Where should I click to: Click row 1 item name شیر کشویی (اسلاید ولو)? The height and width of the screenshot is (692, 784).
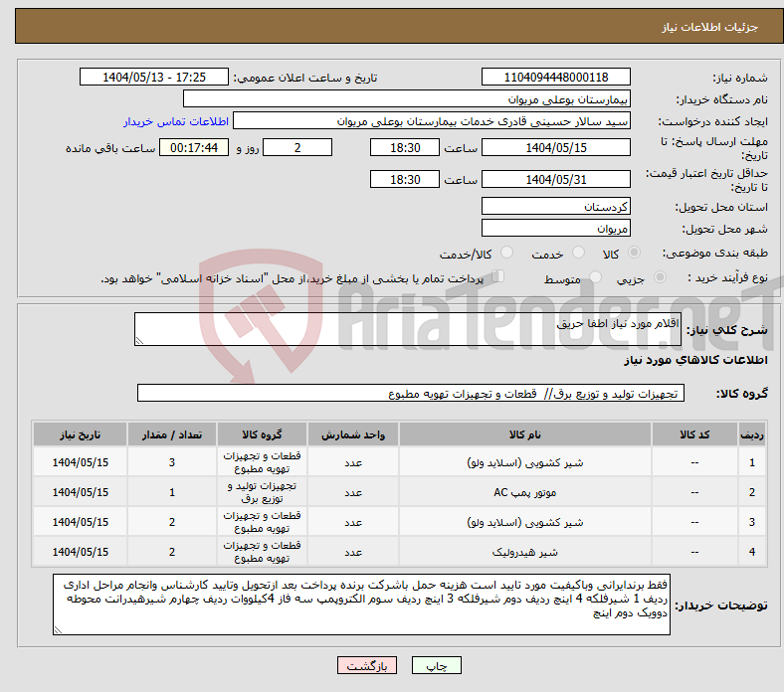pos(525,462)
